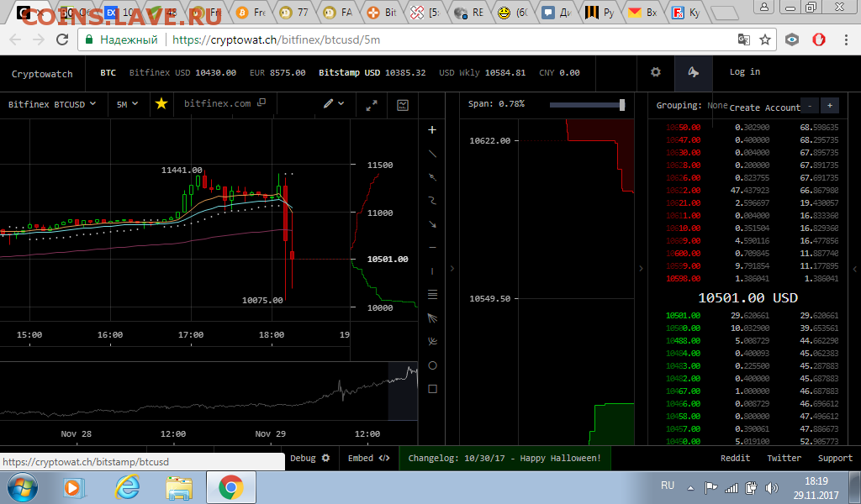Decrease order book grouping with minus
Image resolution: width=861 pixels, height=504 pixels.
pyautogui.click(x=810, y=105)
